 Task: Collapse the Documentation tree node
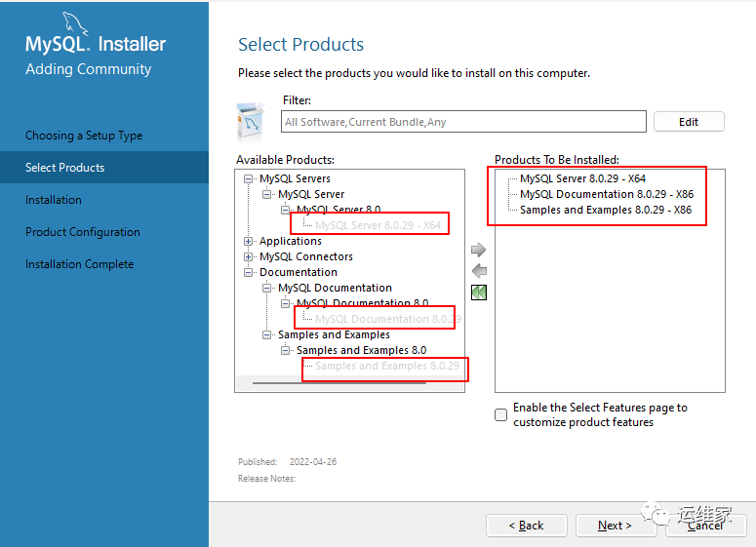click(249, 272)
